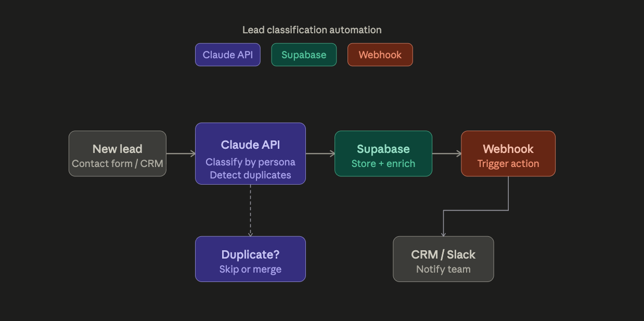The width and height of the screenshot is (644, 321).
Task: Click the Detect duplicates text
Action: click(250, 175)
